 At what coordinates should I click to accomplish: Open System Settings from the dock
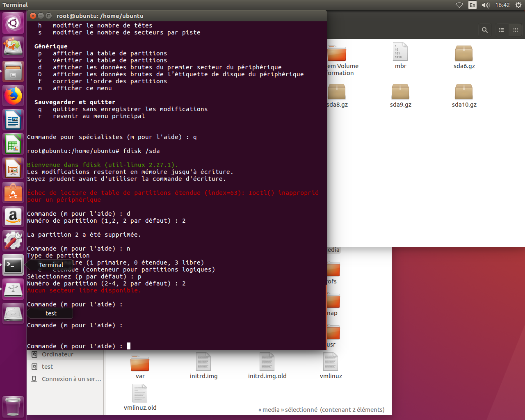13,241
